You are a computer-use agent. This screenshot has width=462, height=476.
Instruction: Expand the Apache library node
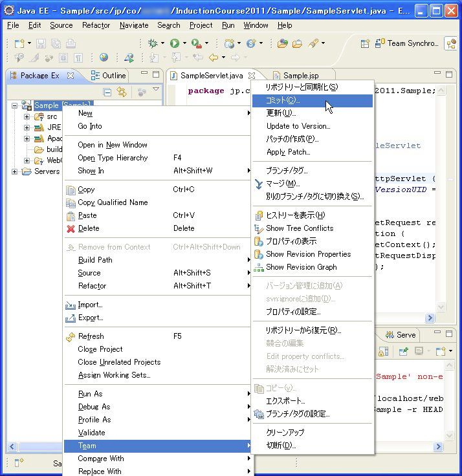pos(27,138)
